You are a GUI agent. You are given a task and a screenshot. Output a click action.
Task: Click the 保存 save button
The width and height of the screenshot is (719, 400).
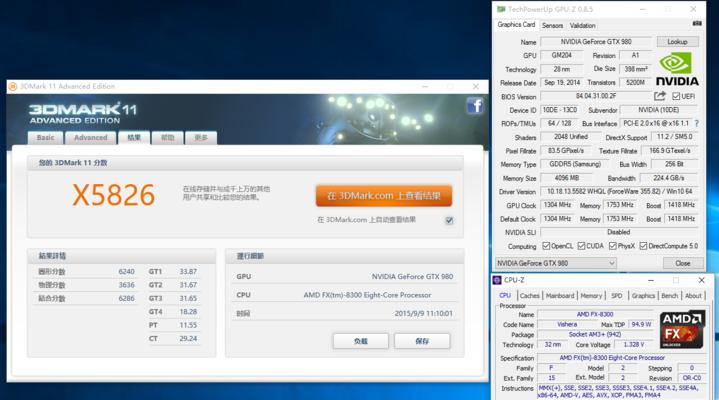click(x=422, y=341)
